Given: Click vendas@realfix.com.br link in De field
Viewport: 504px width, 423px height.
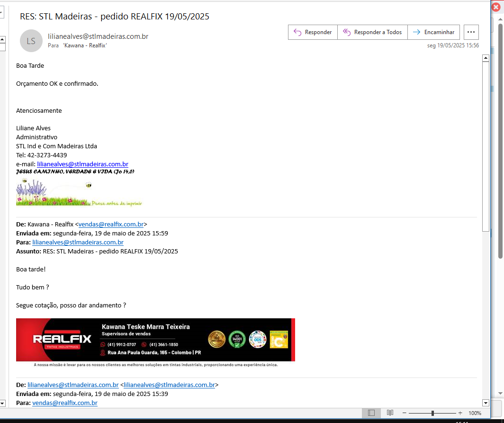Looking at the screenshot, I should pos(111,225).
